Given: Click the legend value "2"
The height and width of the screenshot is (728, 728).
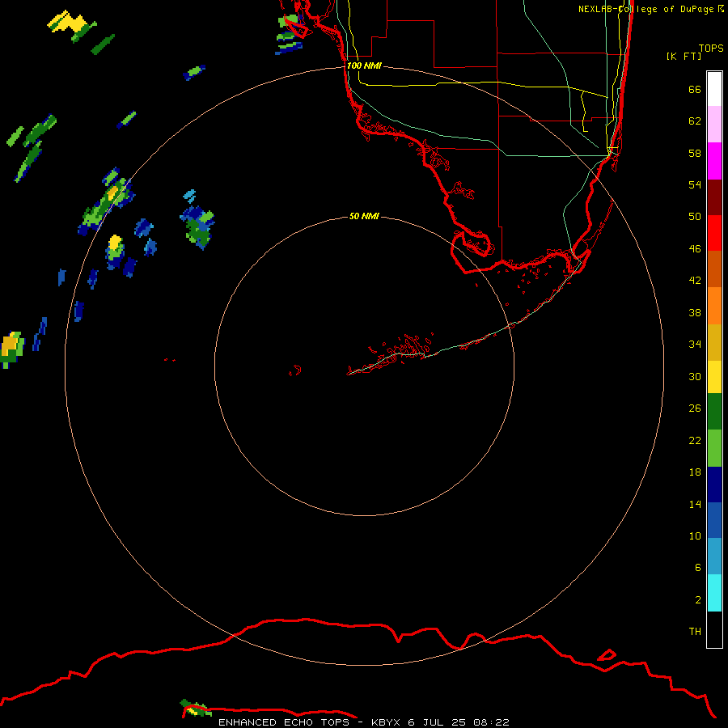Looking at the screenshot, I should [x=697, y=600].
